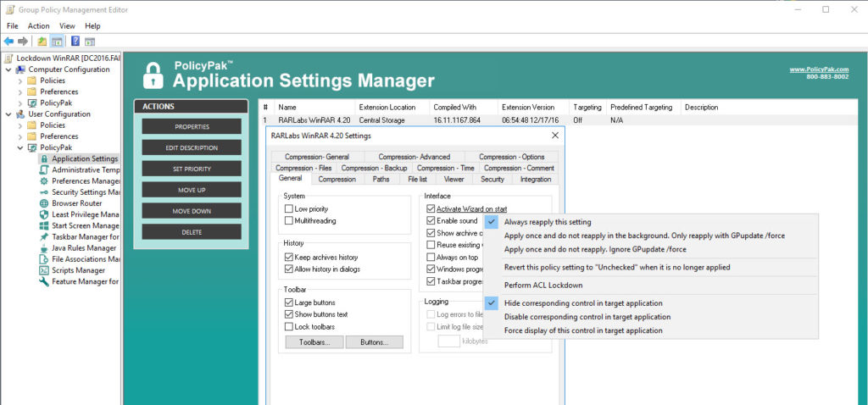This screenshot has height=405, width=868.
Task: Click the Show/Hide action pane toolbar icon
Action: pyautogui.click(x=90, y=42)
